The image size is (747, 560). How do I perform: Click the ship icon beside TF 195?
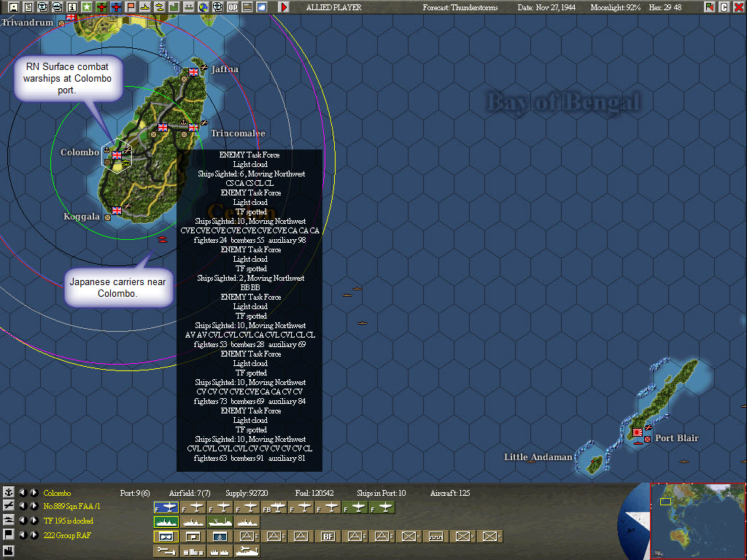9,521
